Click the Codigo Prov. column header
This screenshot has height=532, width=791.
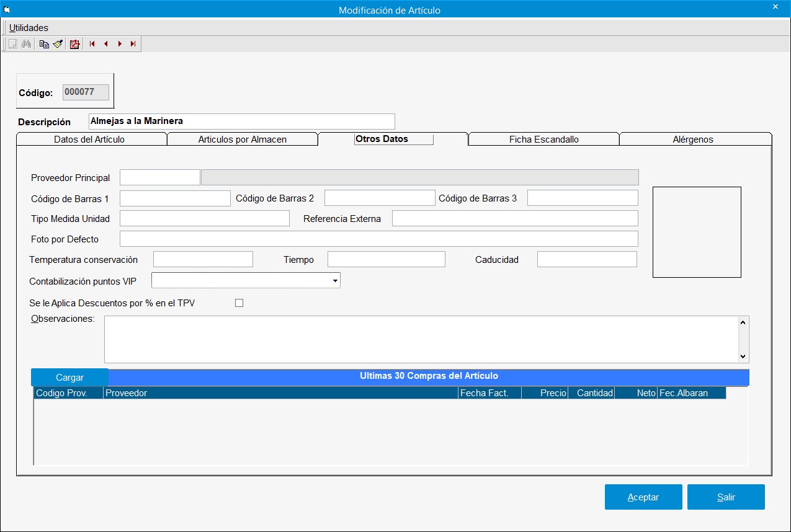68,393
